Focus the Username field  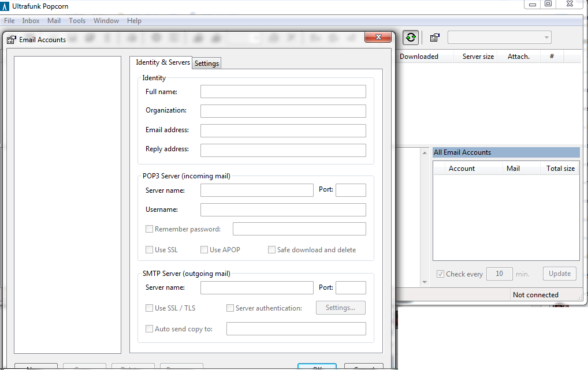tap(283, 210)
